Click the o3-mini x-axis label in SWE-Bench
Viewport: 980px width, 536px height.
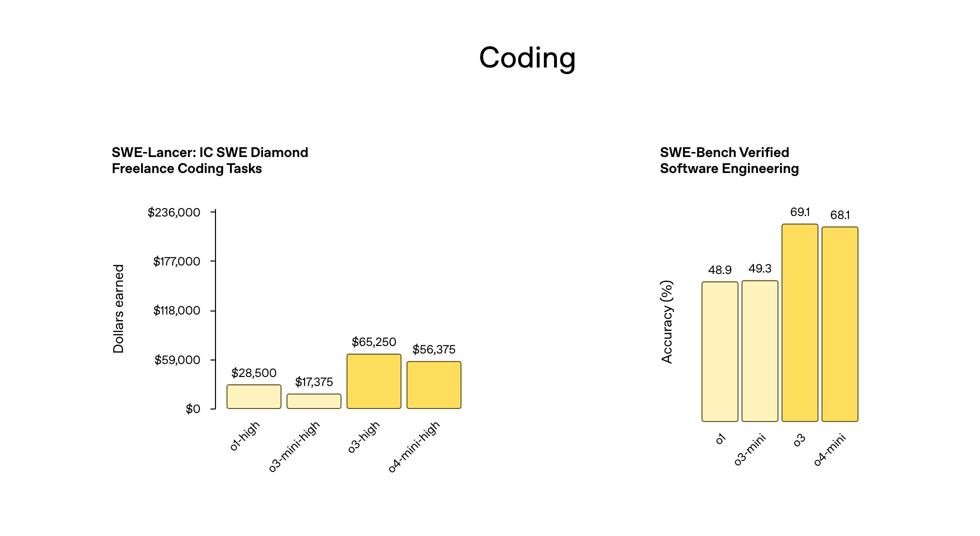pyautogui.click(x=749, y=449)
